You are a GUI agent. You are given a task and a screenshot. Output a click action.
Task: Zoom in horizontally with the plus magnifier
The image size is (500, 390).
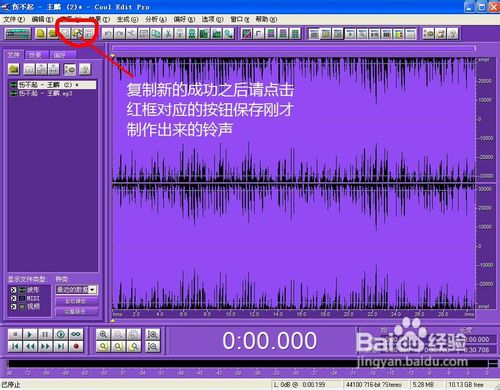tap(103, 334)
